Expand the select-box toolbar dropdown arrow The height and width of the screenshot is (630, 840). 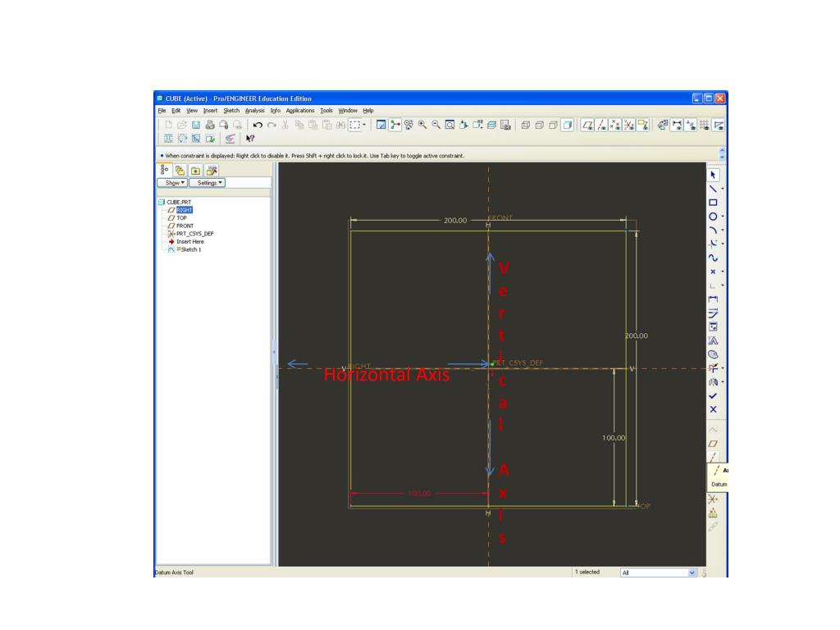pyautogui.click(x=364, y=126)
